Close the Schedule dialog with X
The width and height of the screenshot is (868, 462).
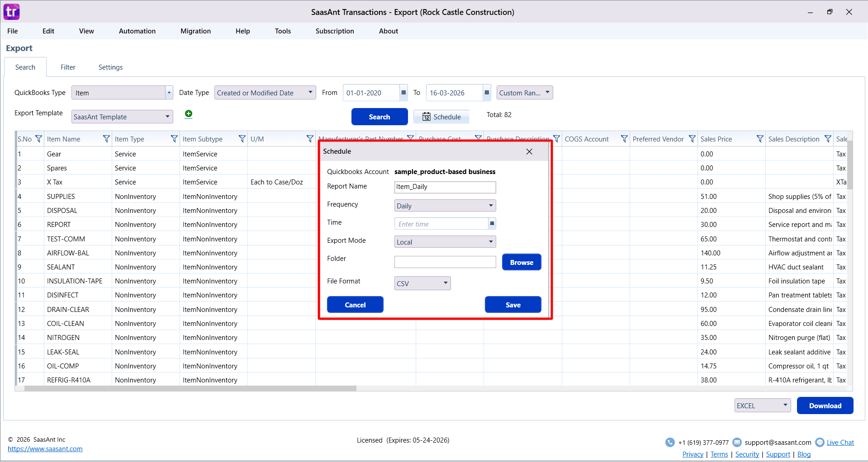coord(529,151)
